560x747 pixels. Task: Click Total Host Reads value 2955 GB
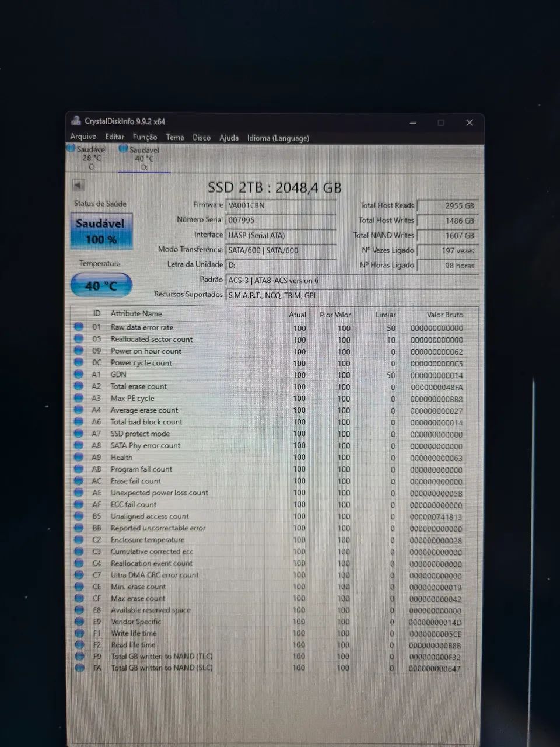[x=447, y=206]
